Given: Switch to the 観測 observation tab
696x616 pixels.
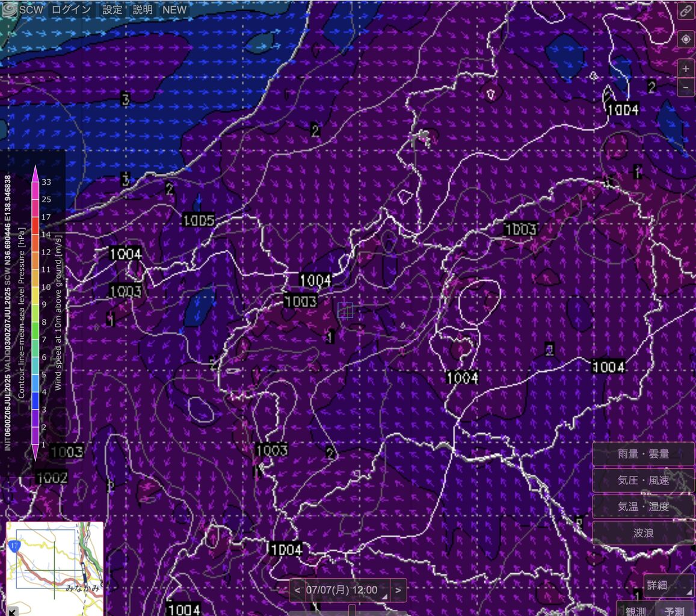Looking at the screenshot, I should pyautogui.click(x=635, y=610).
